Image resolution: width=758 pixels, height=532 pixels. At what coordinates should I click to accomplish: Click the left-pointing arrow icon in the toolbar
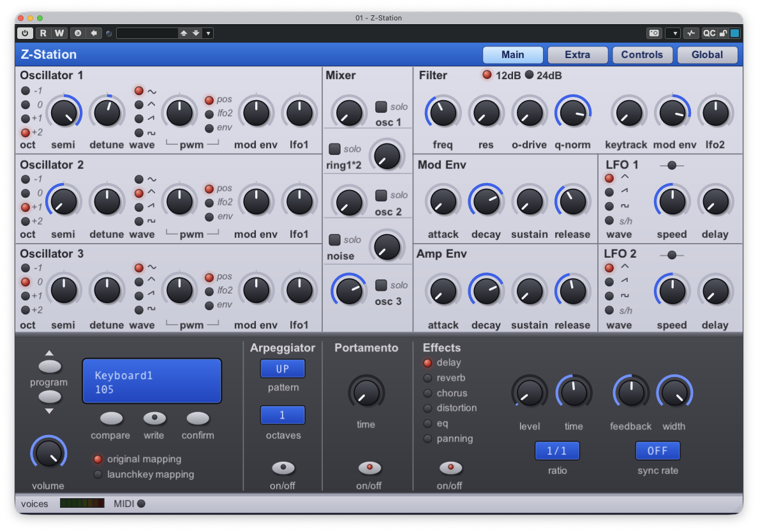[x=94, y=33]
